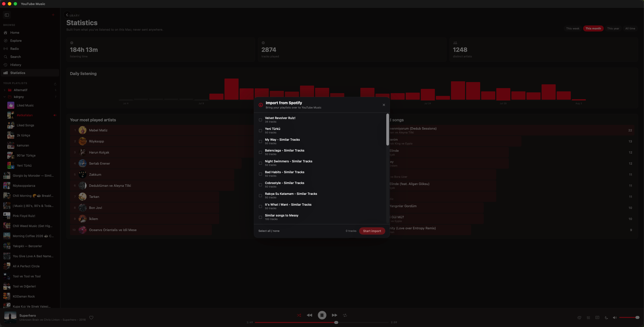Toggle the sidebar panel icon

pos(7,15)
